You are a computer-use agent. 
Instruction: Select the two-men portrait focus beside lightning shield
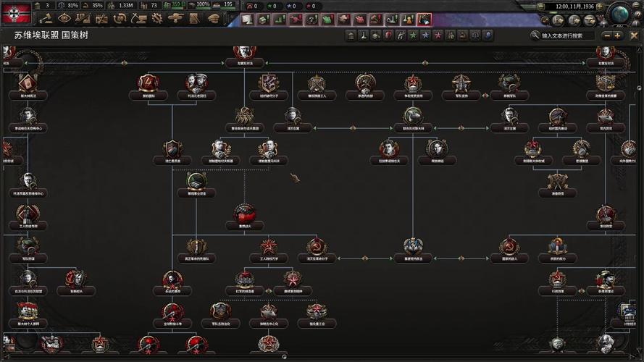(196, 83)
